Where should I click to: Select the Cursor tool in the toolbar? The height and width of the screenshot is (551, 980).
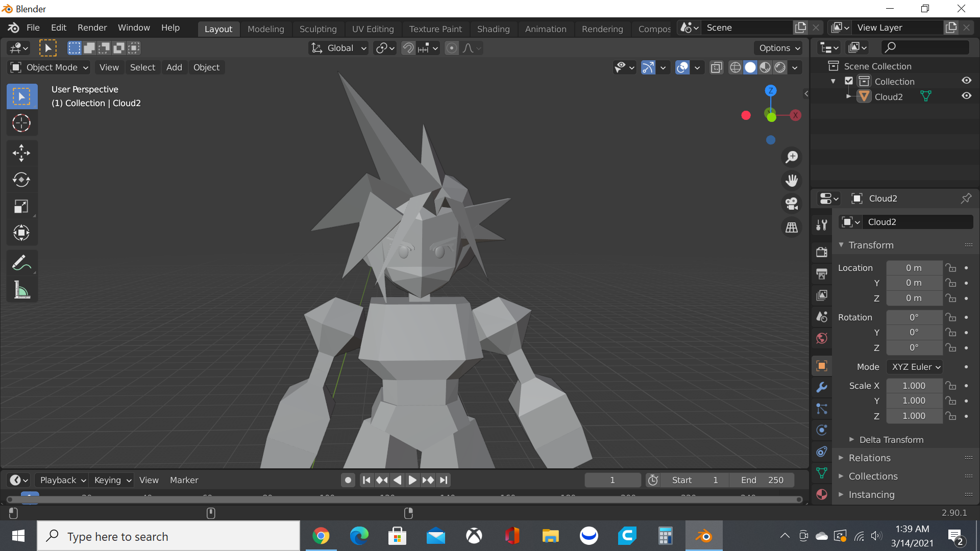(x=21, y=123)
